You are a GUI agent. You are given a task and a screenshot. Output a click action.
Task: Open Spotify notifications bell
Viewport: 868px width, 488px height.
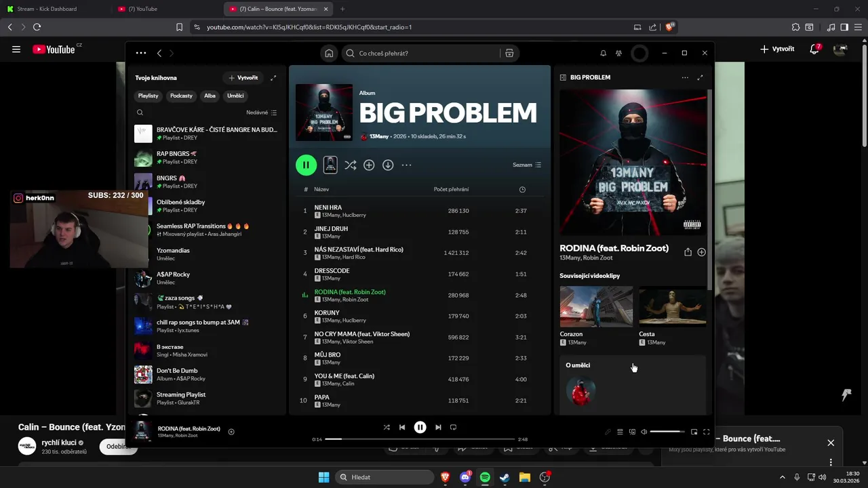603,53
